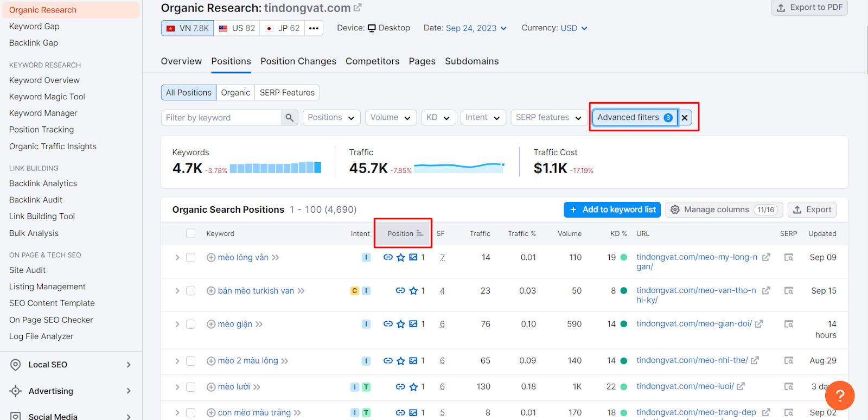
Task: Click the Add to keyword list button
Action: (612, 210)
